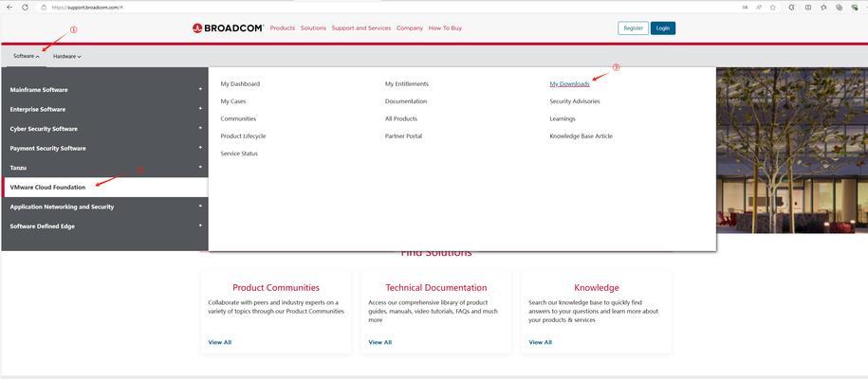Open the browser split screen icon
The width and height of the screenshot is (868, 379).
click(808, 8)
